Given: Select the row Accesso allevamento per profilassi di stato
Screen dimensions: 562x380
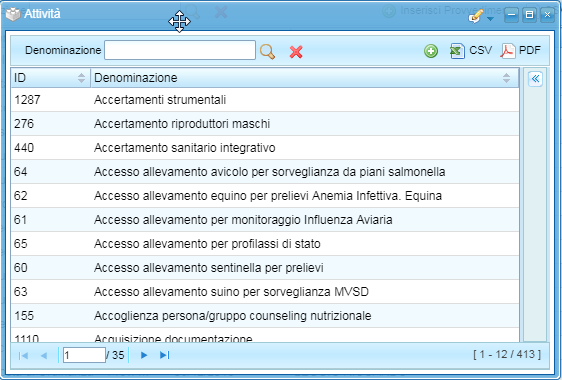Looking at the screenshot, I should point(265,244).
